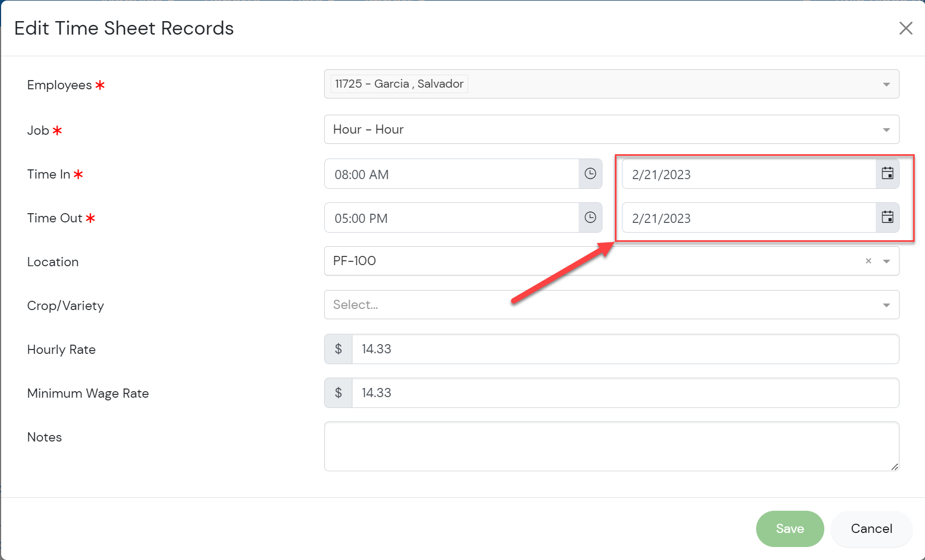The image size is (925, 560).
Task: Open the Location dropdown arrow
Action: [x=886, y=261]
